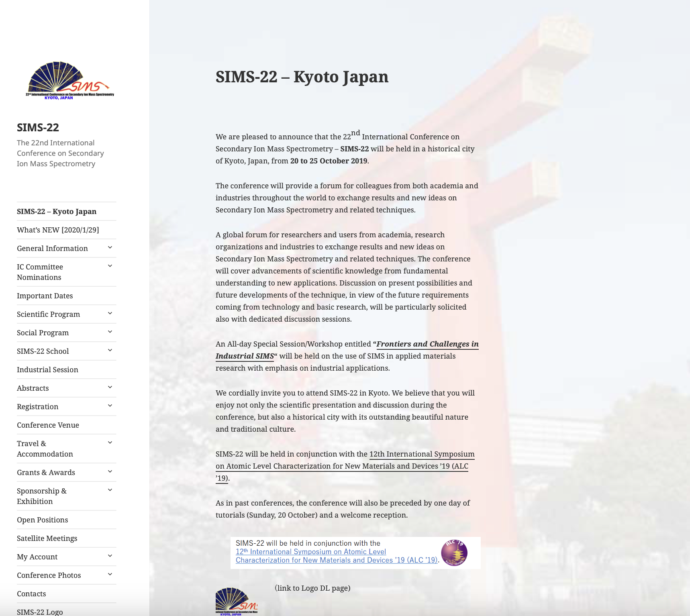Viewport: 690px width, 616px height.
Task: Click the '(link to Logo DL page)' text
Action: (312, 588)
